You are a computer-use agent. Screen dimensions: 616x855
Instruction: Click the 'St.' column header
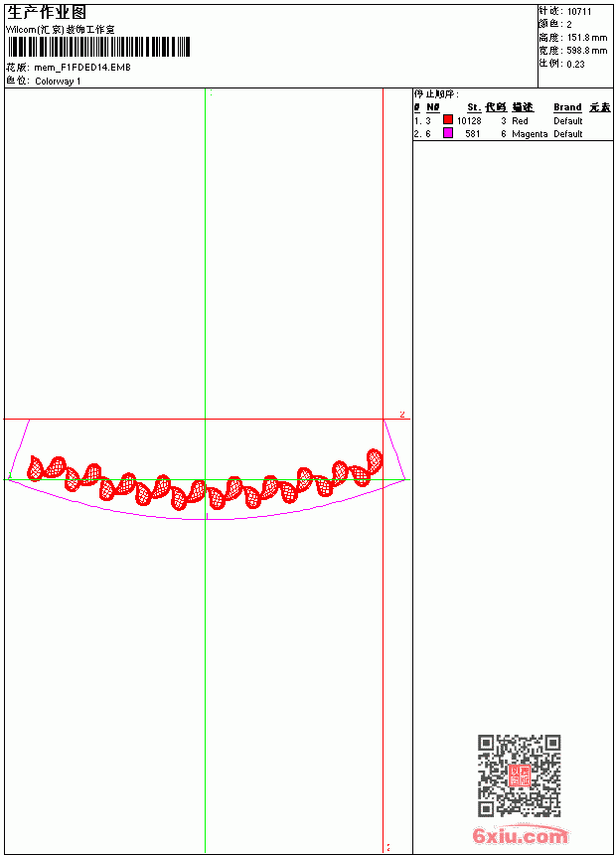click(474, 107)
